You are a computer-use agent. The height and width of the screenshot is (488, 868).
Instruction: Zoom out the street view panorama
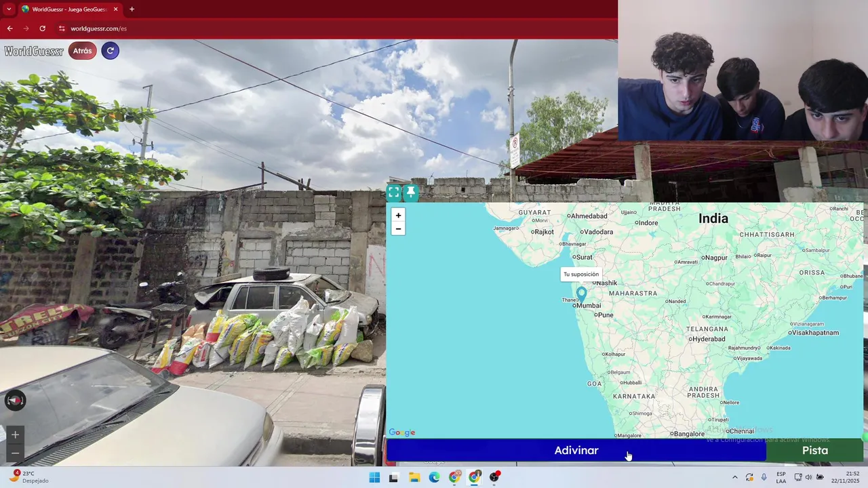15,453
